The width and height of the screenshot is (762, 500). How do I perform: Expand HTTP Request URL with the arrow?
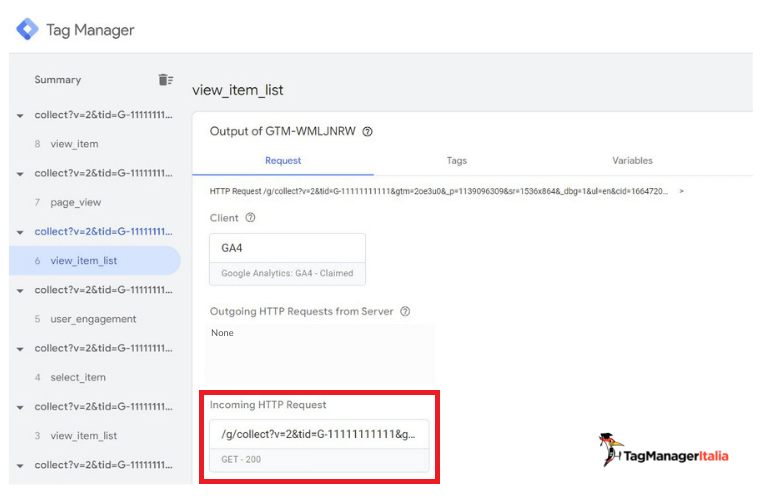click(681, 191)
